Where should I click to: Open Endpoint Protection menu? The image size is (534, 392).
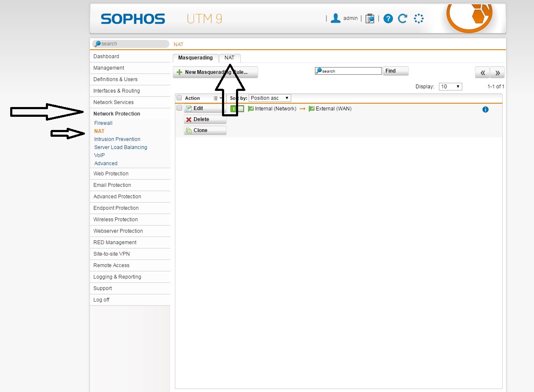[x=130, y=208]
